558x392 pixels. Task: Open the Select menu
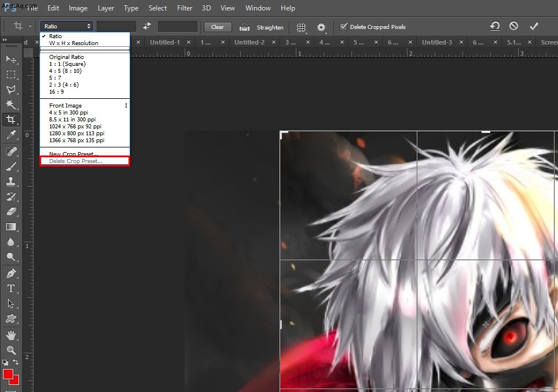coord(157,8)
